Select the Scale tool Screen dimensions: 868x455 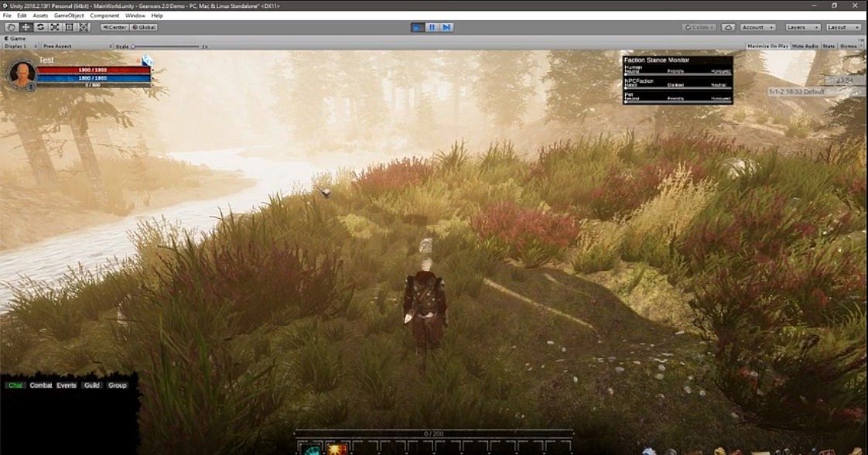coord(55,27)
